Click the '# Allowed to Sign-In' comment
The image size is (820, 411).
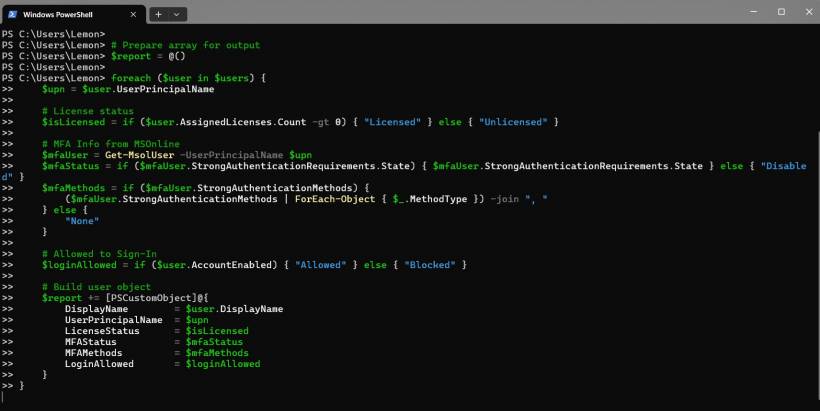pos(99,254)
